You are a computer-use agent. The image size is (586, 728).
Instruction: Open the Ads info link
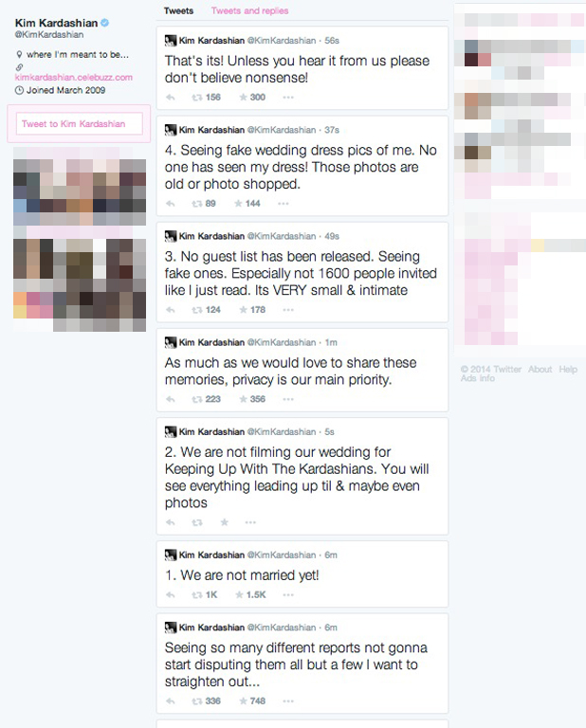point(477,378)
